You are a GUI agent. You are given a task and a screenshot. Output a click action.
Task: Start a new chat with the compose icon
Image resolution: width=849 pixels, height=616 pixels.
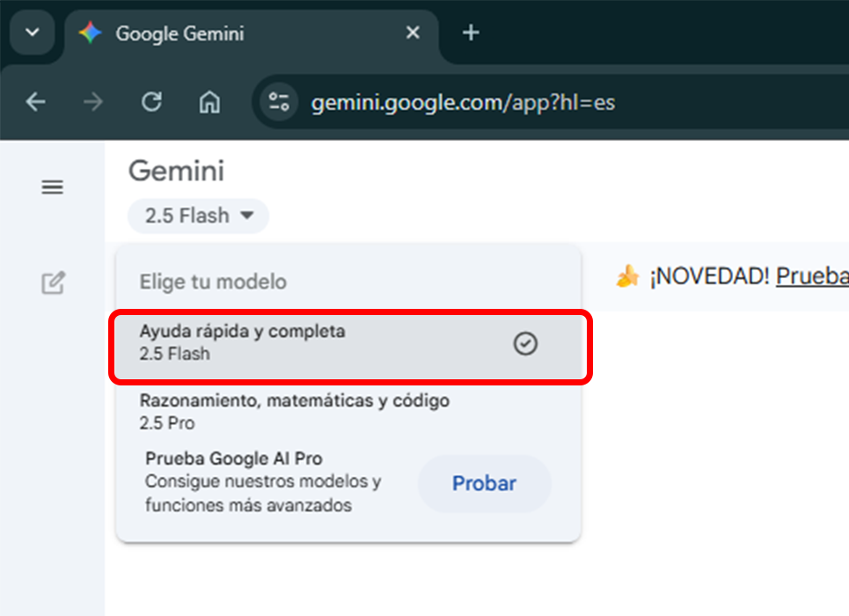click(x=54, y=282)
